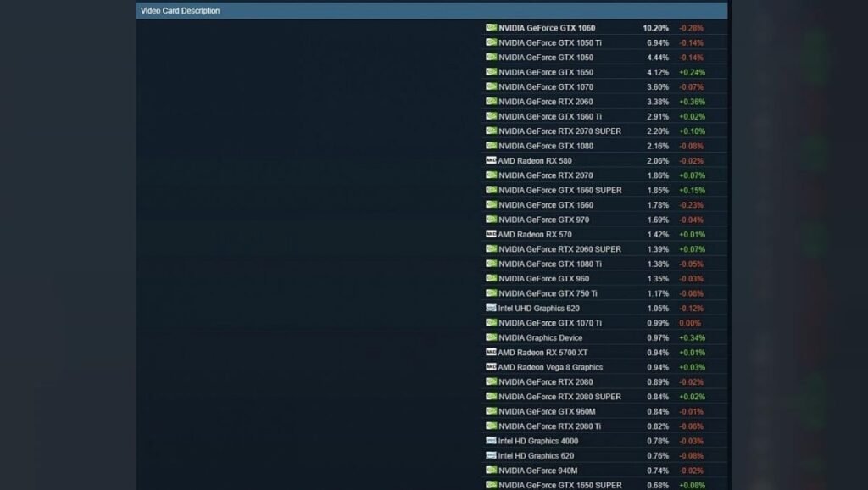Click the AMD icon beside Radeon RX 580
This screenshot has height=490, width=868.
[491, 160]
